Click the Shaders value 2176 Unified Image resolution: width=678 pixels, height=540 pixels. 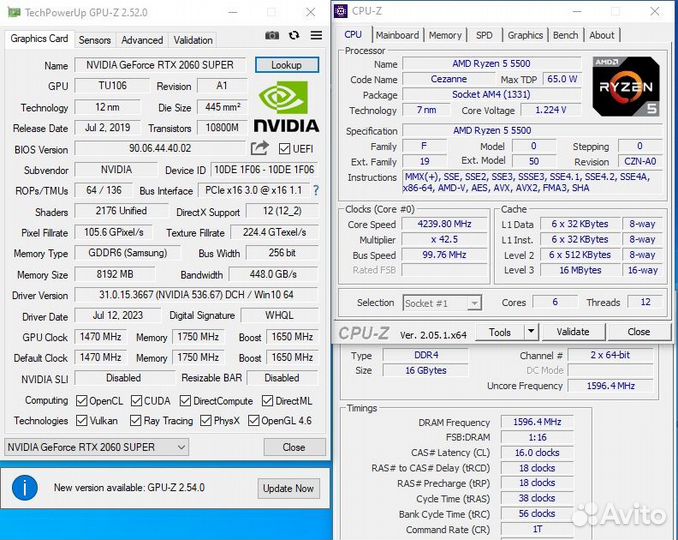[x=122, y=211]
